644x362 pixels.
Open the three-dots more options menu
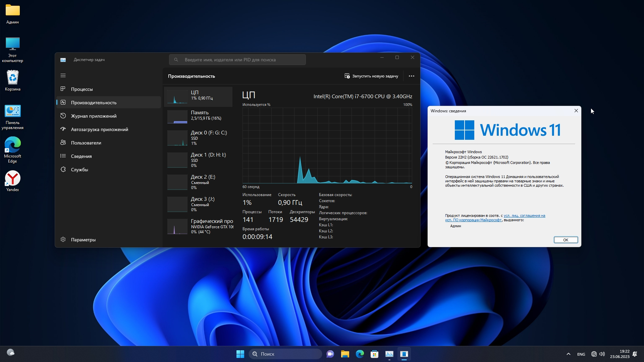pyautogui.click(x=411, y=76)
